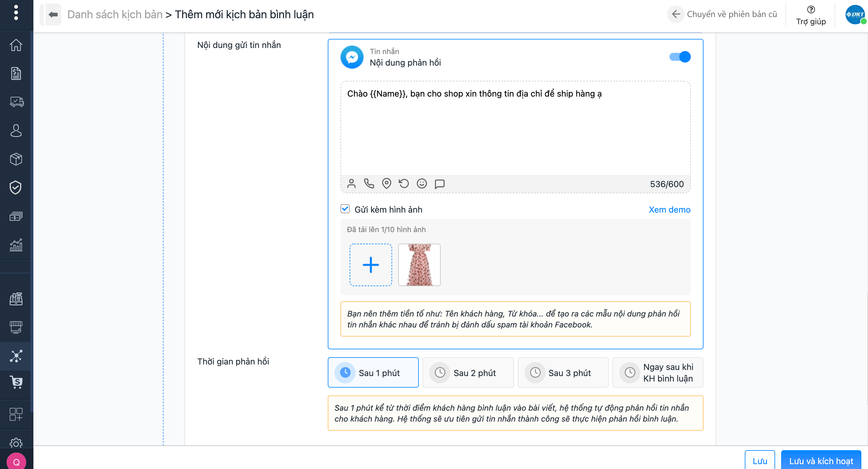The width and height of the screenshot is (868, 469).
Task: Select Sau 2 phút response time
Action: click(x=468, y=373)
